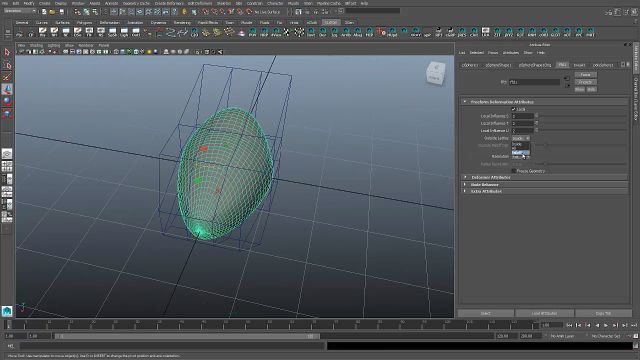The height and width of the screenshot is (360, 640).
Task: Switch to four view layout
Action: point(7,166)
